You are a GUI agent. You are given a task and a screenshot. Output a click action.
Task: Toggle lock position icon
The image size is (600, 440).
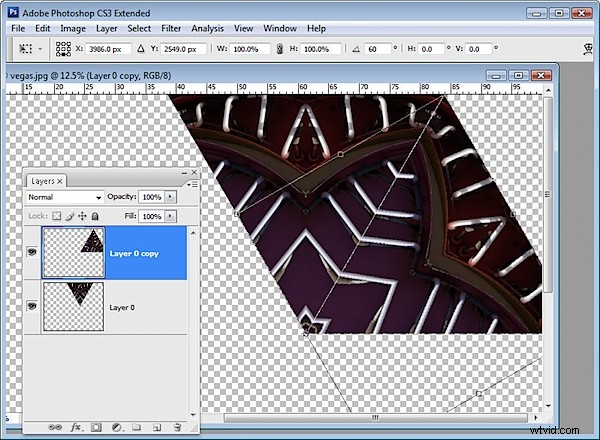click(x=82, y=216)
